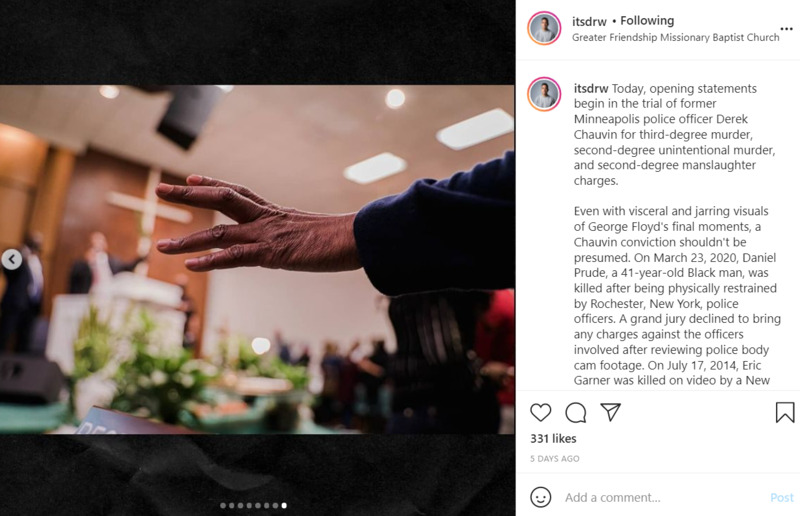Open Greater Friendship Missionary Baptist Church location
The height and width of the screenshot is (516, 800).
tap(676, 37)
